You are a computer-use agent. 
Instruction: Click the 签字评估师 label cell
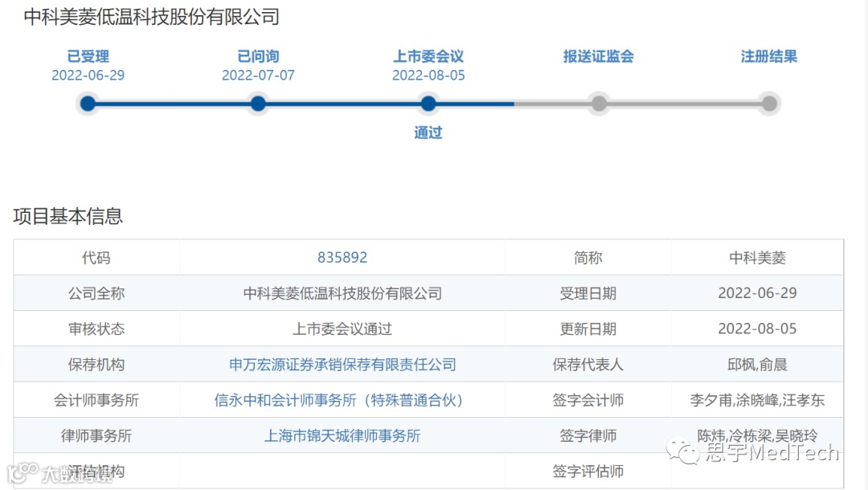pos(588,472)
